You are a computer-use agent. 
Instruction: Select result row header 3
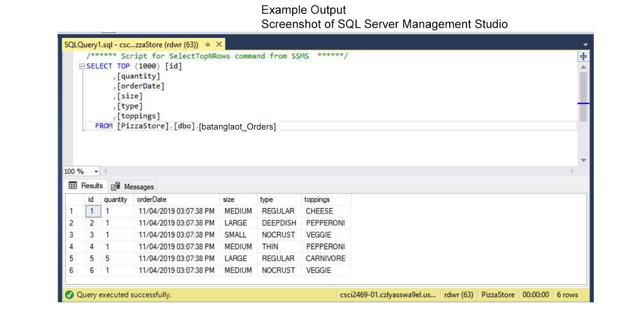(75, 234)
